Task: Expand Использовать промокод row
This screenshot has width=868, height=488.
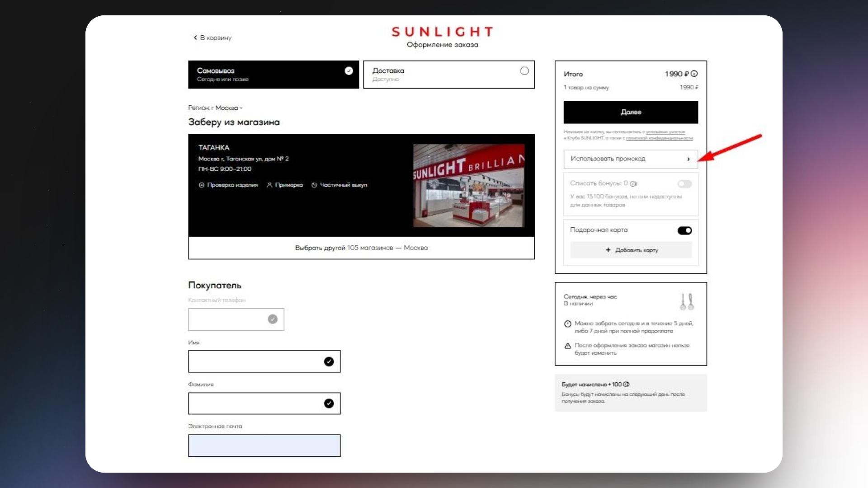Action: [631, 159]
